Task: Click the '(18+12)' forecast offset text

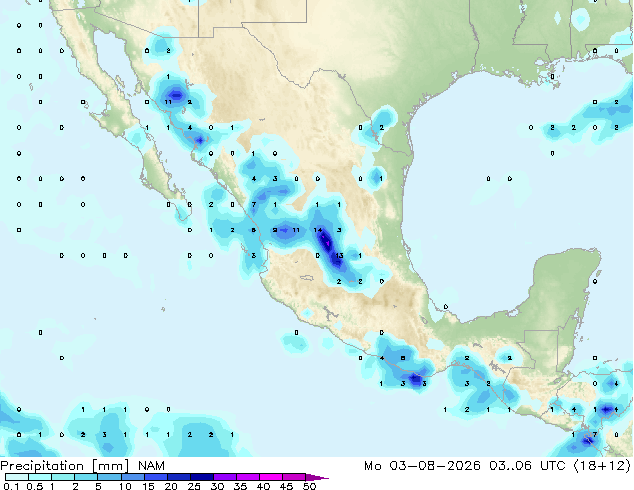Action: pos(602,466)
